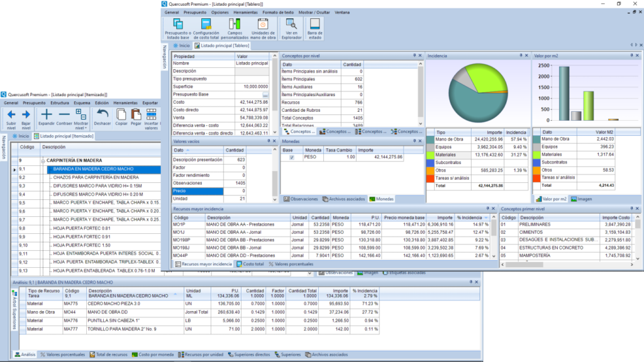Select Superiores directos tab
Screen dimensions: 644x362
tap(249, 354)
